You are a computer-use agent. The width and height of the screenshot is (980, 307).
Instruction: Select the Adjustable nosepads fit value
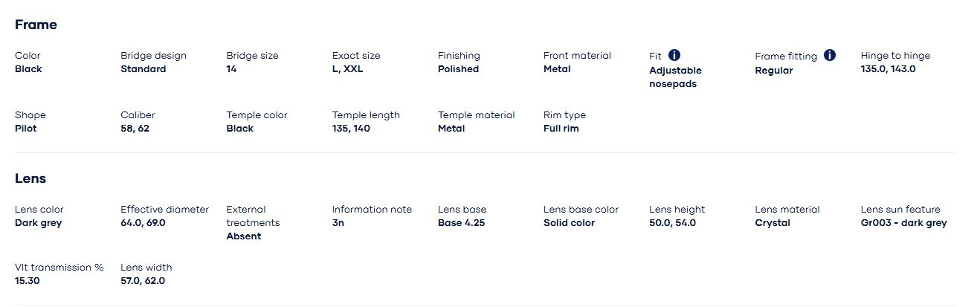[x=675, y=77]
